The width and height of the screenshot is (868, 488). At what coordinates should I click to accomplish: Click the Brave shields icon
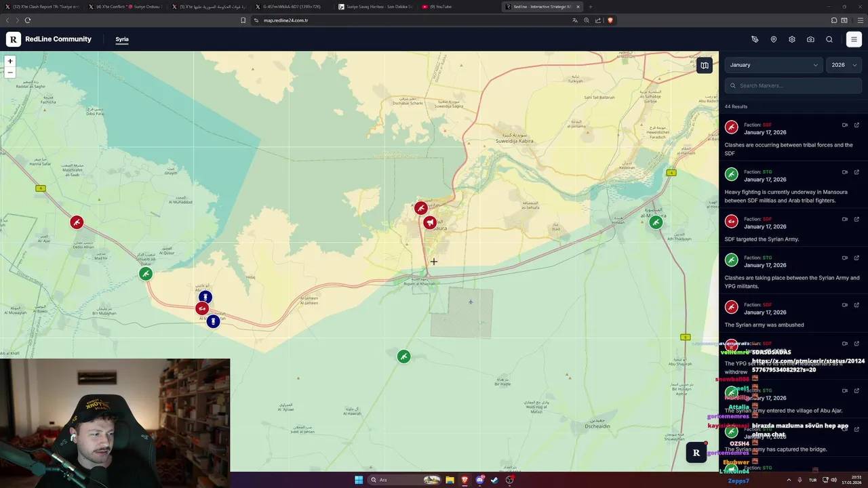pyautogui.click(x=610, y=20)
